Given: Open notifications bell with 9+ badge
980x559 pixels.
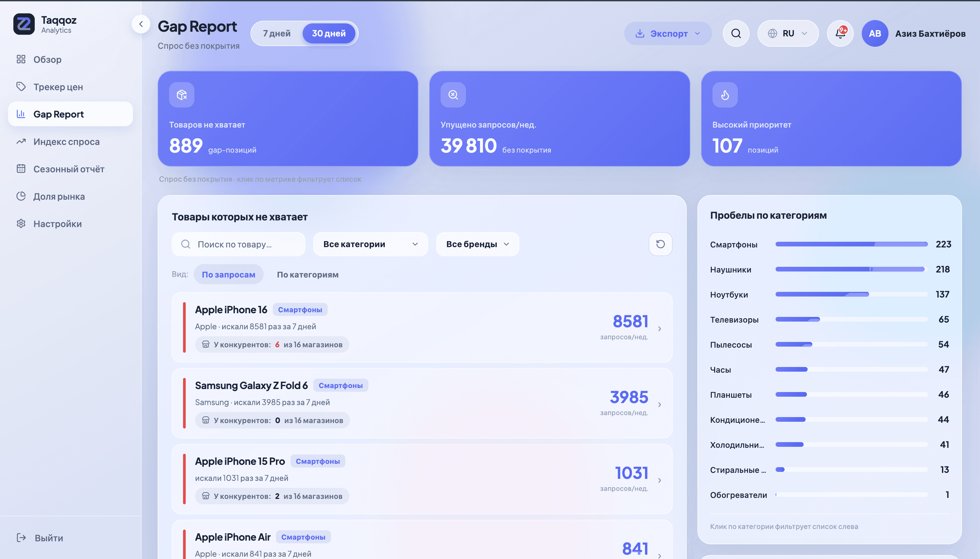Looking at the screenshot, I should point(840,33).
